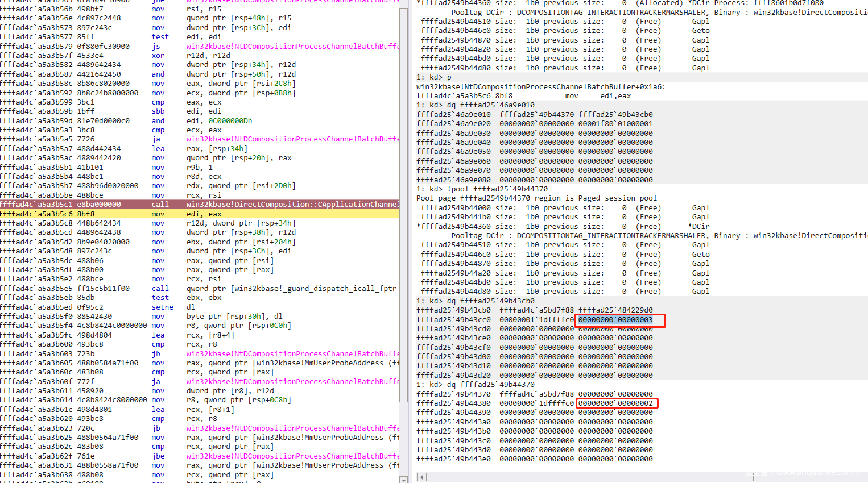This screenshot has height=483, width=868.
Task: Click the red-boxed value ending in 00000002
Action: coord(617,403)
